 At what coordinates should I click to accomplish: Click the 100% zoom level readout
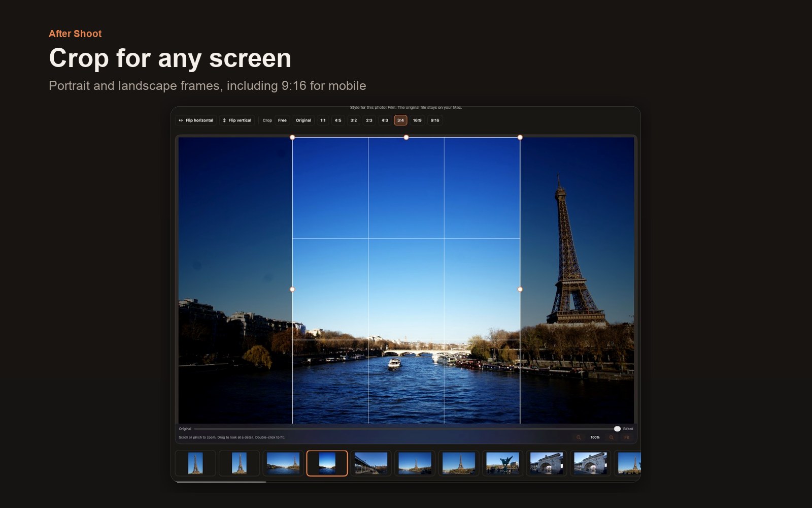click(595, 437)
